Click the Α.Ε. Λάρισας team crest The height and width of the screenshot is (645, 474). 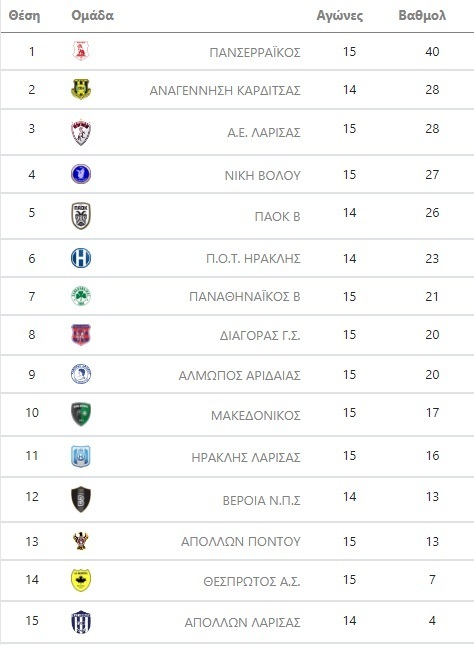point(81,132)
